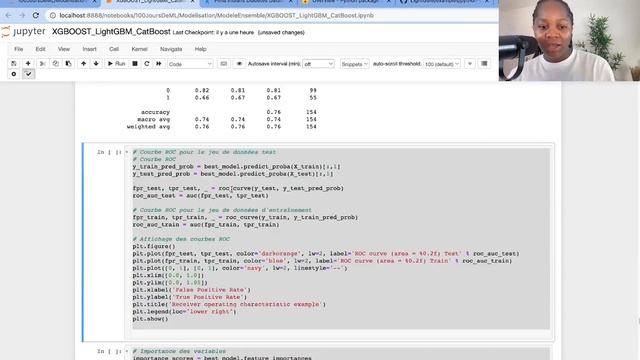This screenshot has width=640, height=360.
Task: Open the Cell menu
Action: click(114, 49)
